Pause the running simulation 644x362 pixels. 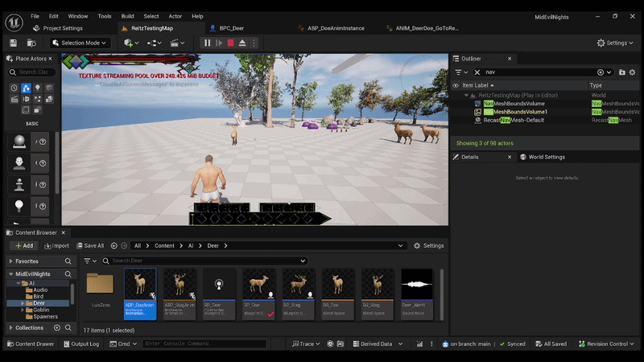click(207, 43)
